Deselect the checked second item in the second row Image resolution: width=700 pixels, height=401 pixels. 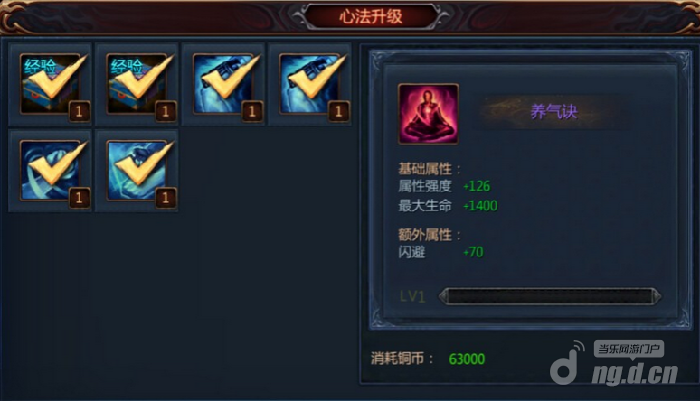point(142,163)
